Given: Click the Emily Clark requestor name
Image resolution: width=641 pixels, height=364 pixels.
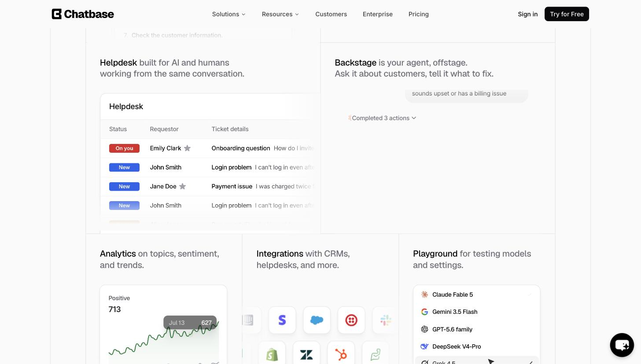Looking at the screenshot, I should 166,148.
